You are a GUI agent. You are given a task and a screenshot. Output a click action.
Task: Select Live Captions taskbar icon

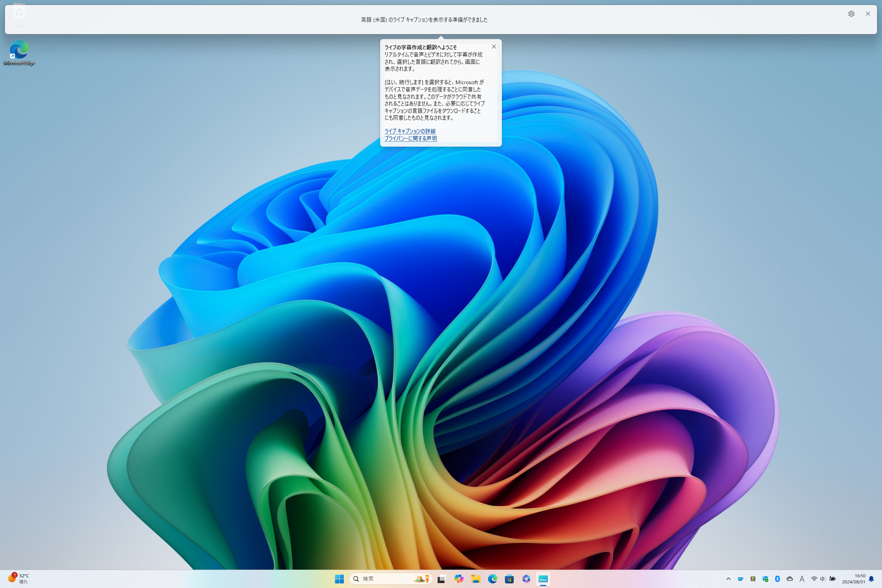click(543, 579)
